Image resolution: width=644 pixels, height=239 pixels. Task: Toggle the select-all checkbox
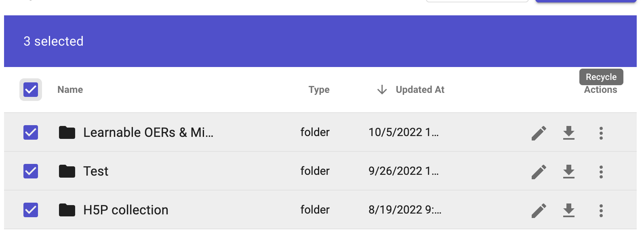coord(30,90)
